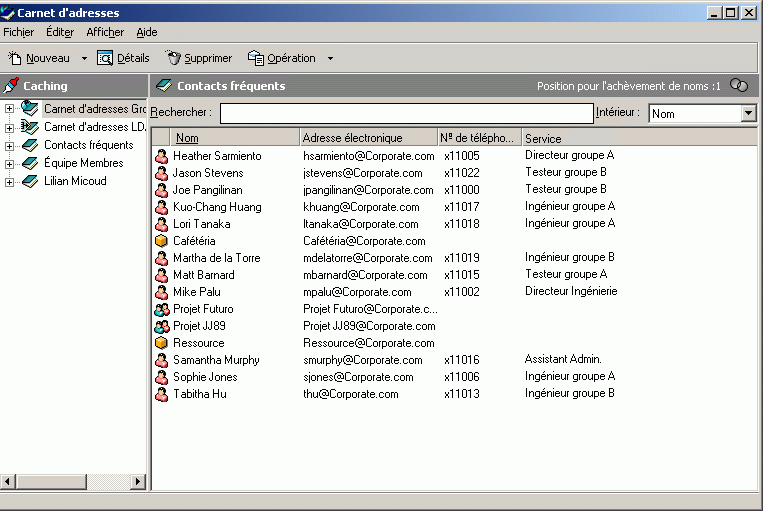Expand the Contacts fréquents tree node

pyautogui.click(x=9, y=146)
